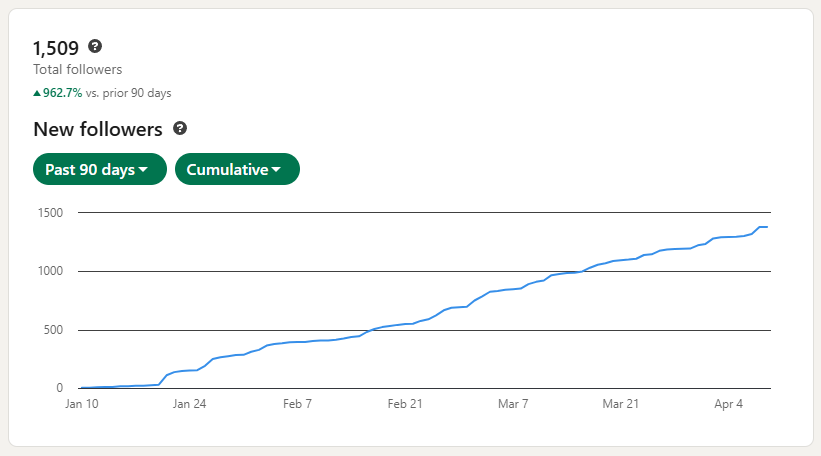Image resolution: width=821 pixels, height=456 pixels.
Task: Click the Total followers label
Action: pos(78,70)
